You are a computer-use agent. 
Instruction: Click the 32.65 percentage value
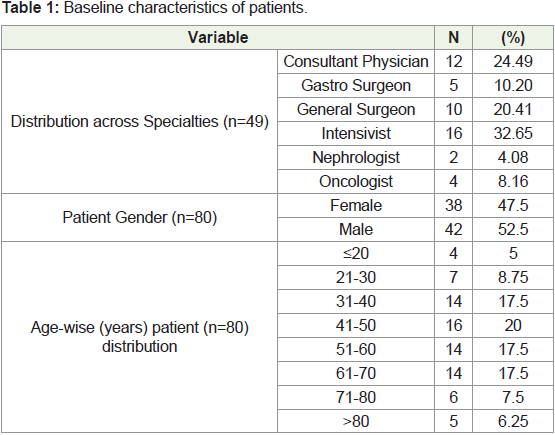pyautogui.click(x=513, y=133)
